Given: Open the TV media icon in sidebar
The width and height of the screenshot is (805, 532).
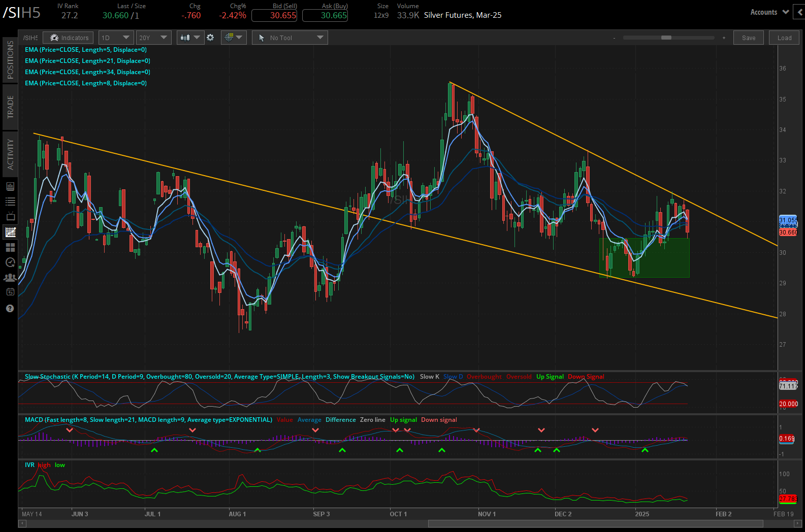Looking at the screenshot, I should [x=10, y=217].
